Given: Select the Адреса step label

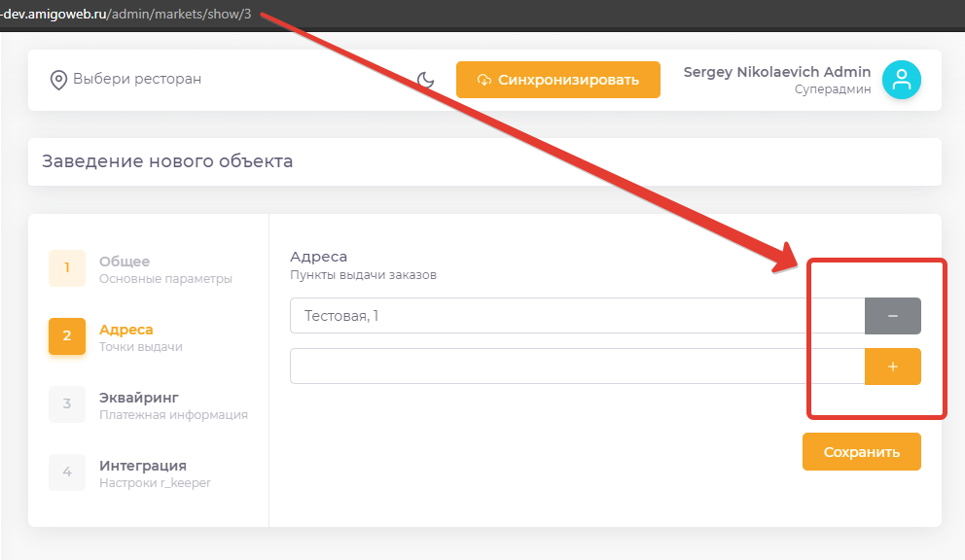Looking at the screenshot, I should pyautogui.click(x=126, y=330).
